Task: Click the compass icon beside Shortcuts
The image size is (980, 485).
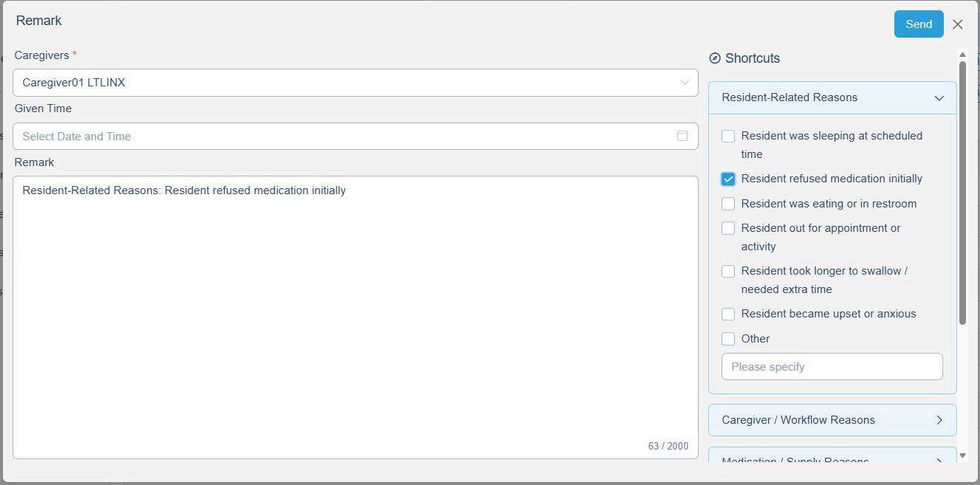Action: pyautogui.click(x=714, y=58)
